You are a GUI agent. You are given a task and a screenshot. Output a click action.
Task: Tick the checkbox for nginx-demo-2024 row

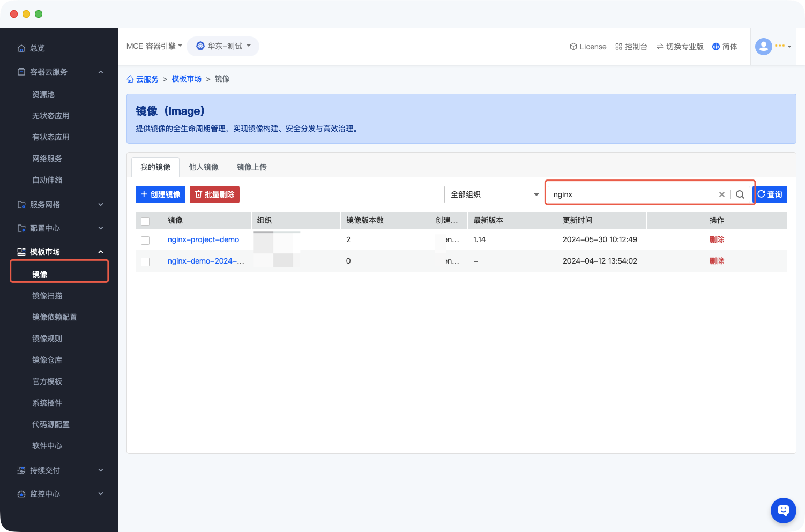click(x=145, y=261)
